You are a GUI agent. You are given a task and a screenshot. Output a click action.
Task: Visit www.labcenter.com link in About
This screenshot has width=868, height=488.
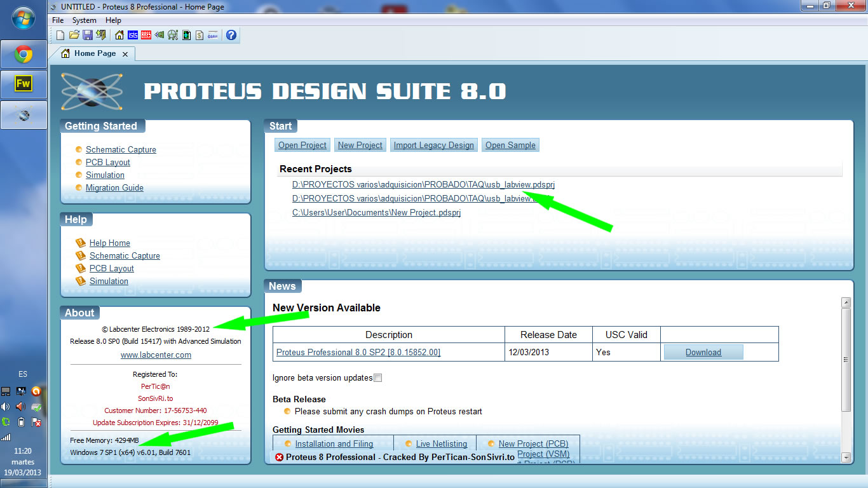pyautogui.click(x=156, y=355)
